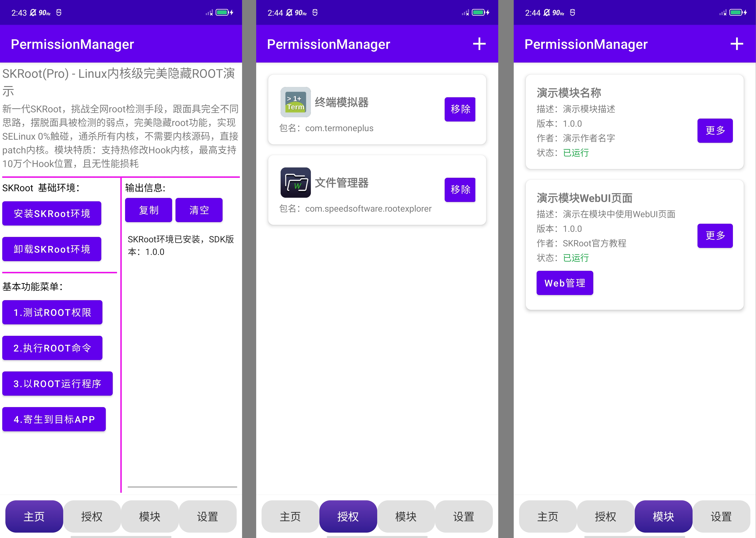
Task: Remove 终端模拟器 from authorized list
Action: [x=460, y=109]
